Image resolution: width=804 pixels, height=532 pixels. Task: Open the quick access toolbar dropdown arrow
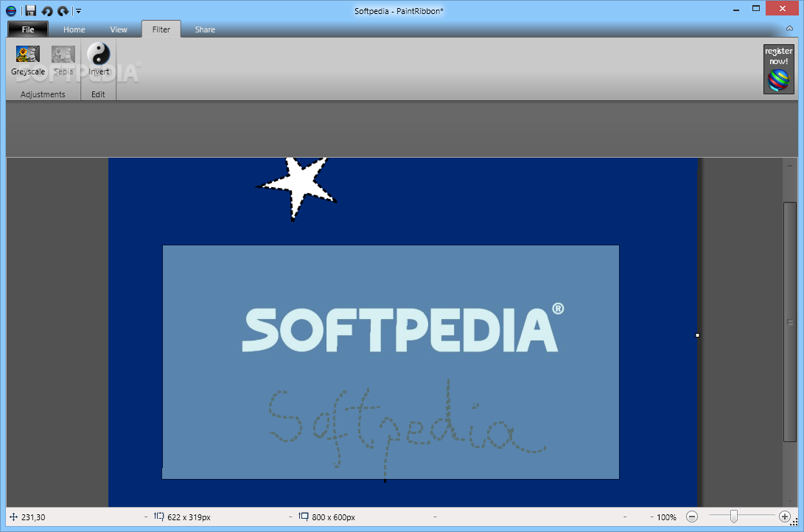click(78, 11)
